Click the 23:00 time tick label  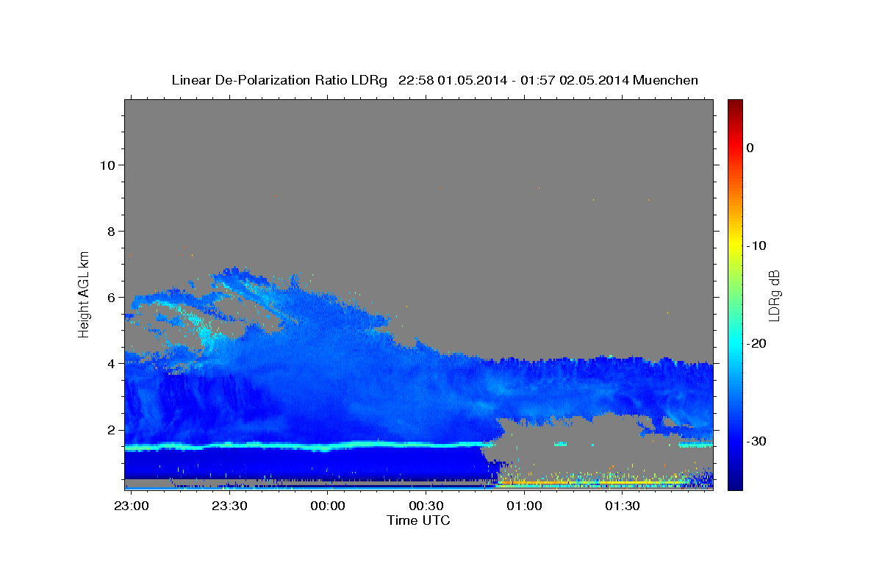(x=131, y=506)
